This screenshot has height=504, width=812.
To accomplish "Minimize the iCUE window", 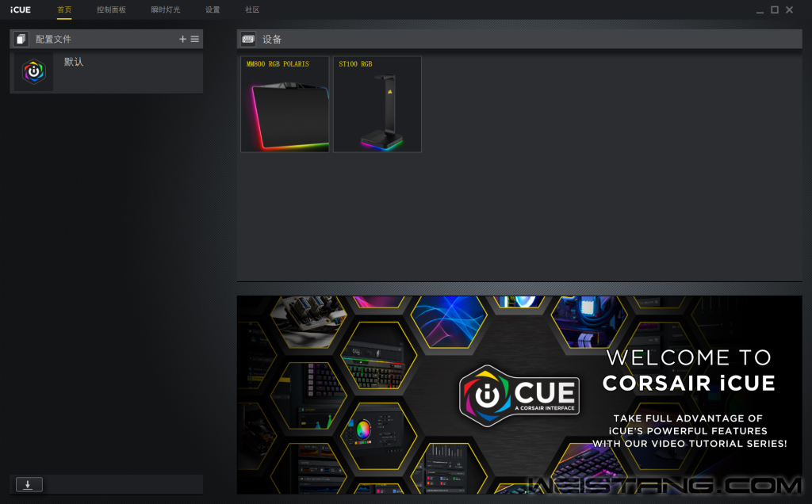I will (760, 10).
